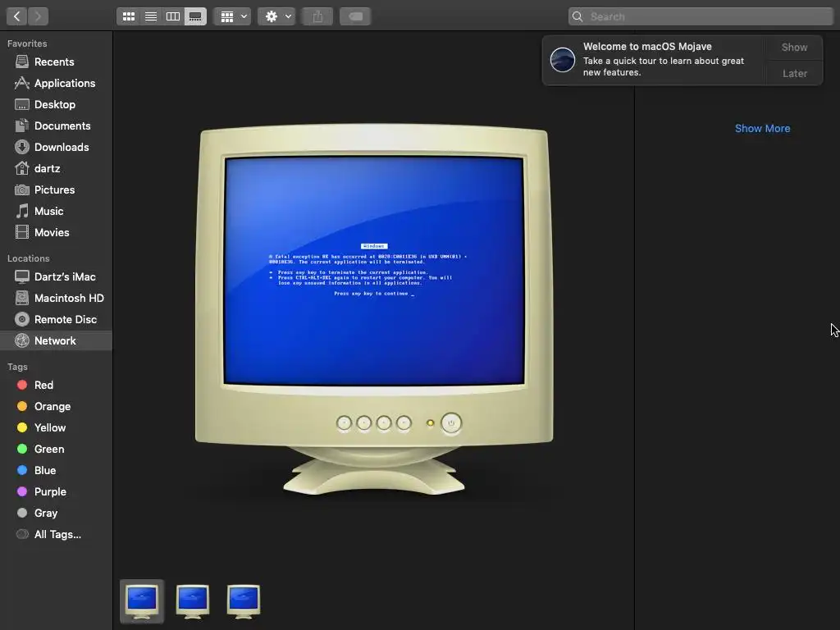Click Show on the Mojave notification
Screen dimensions: 840x630
pyautogui.click(x=794, y=47)
